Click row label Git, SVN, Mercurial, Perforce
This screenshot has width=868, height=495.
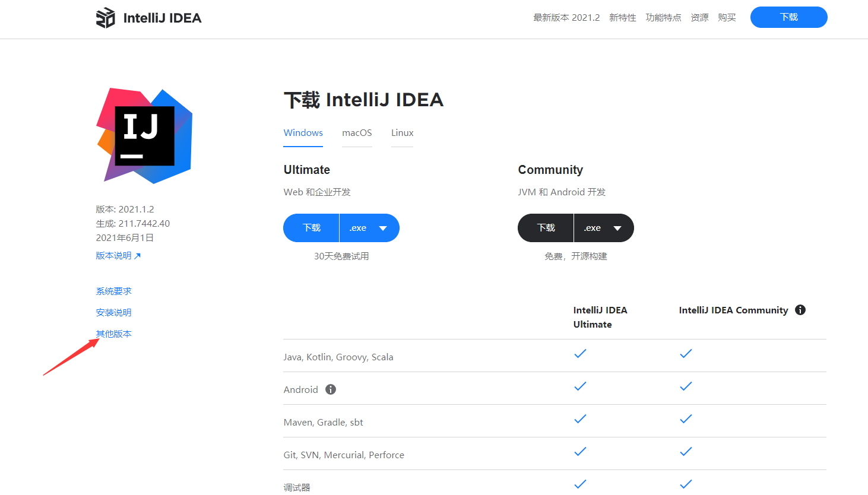point(344,455)
